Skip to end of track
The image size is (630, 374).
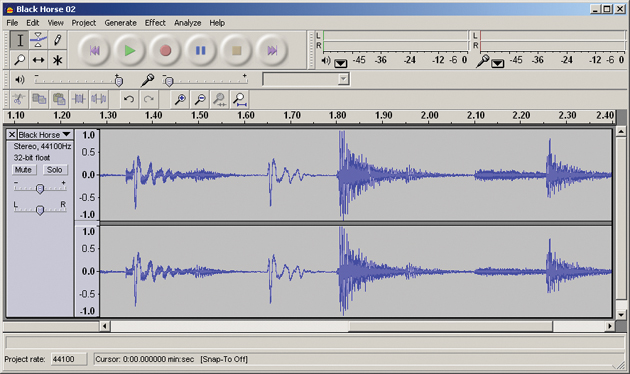[272, 51]
